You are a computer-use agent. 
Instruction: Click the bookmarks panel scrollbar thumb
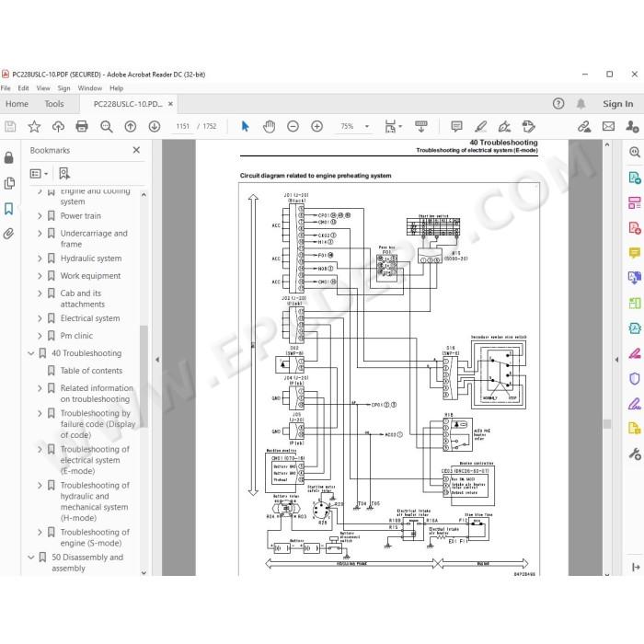click(144, 375)
